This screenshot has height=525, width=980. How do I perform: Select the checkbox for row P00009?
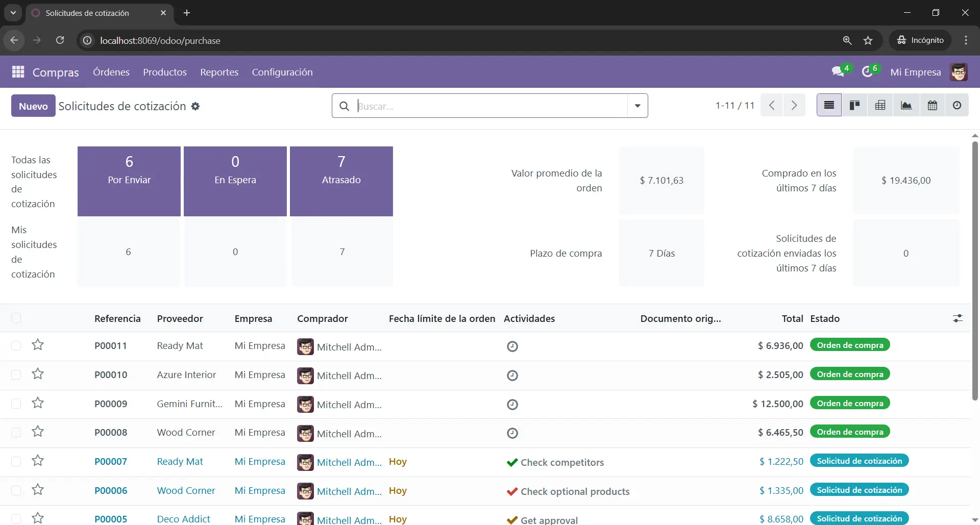click(x=16, y=404)
